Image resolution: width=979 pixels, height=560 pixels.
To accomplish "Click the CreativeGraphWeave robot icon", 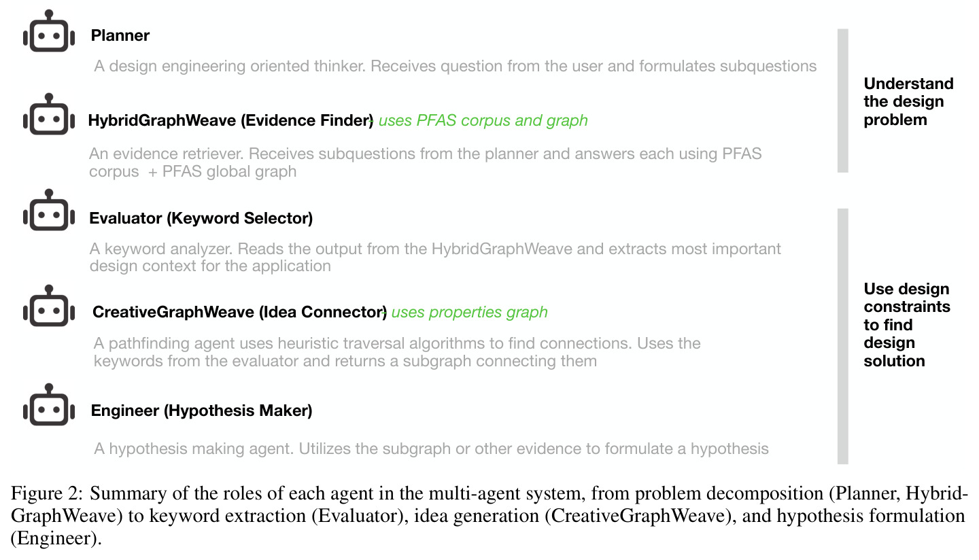I will (x=48, y=306).
